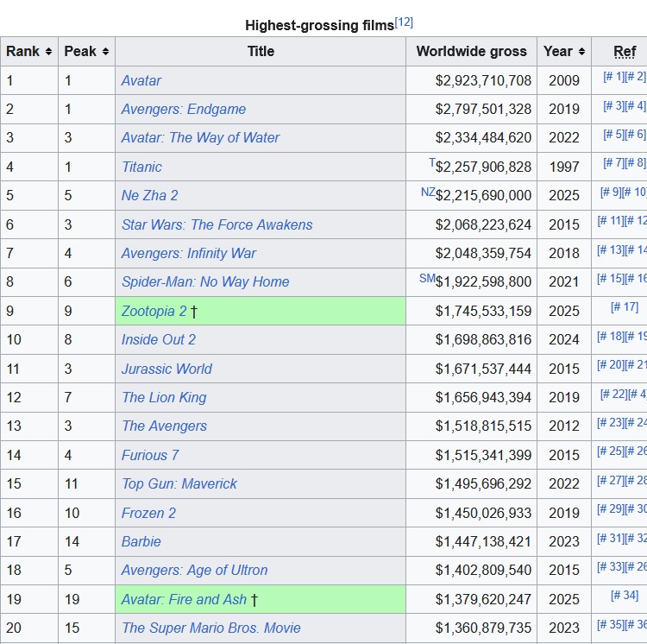
Task: Select Top Gun: Maverick peak value 11
Action: pos(72,483)
